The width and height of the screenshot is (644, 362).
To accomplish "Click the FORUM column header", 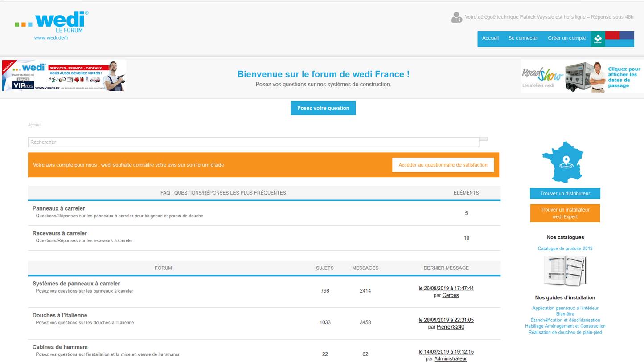I will pyautogui.click(x=163, y=268).
